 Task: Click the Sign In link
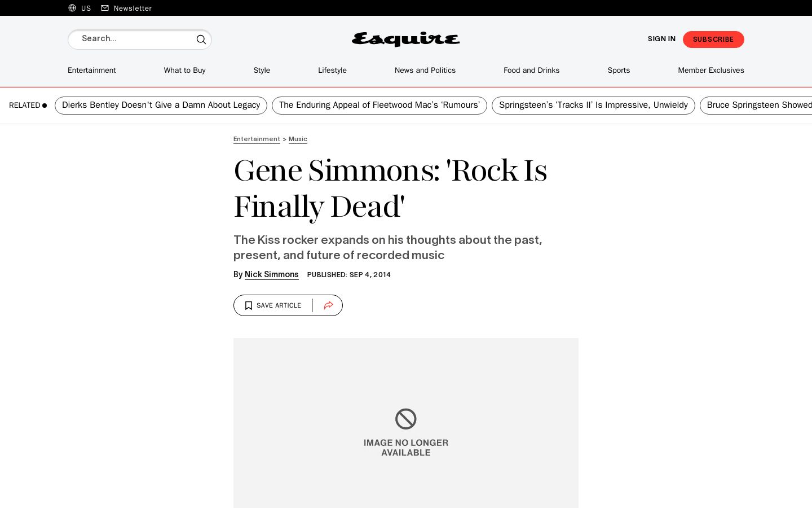tap(661, 39)
